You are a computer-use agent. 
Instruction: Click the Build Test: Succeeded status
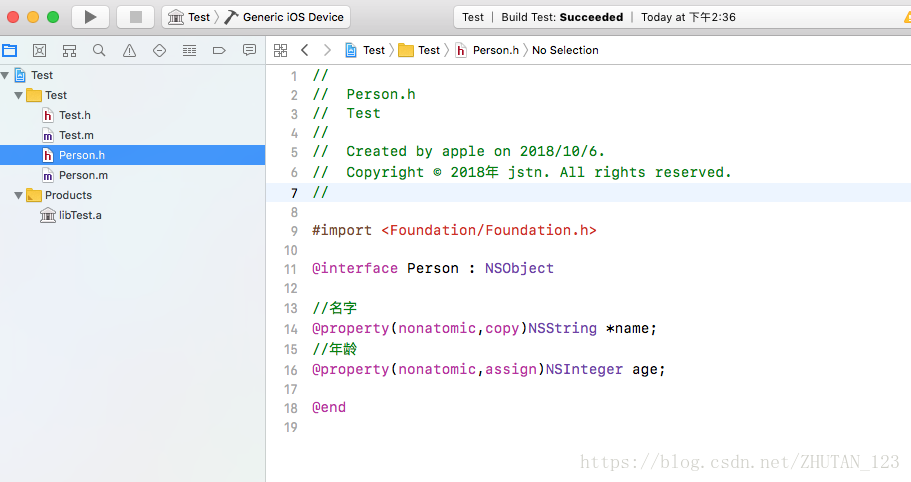[562, 17]
